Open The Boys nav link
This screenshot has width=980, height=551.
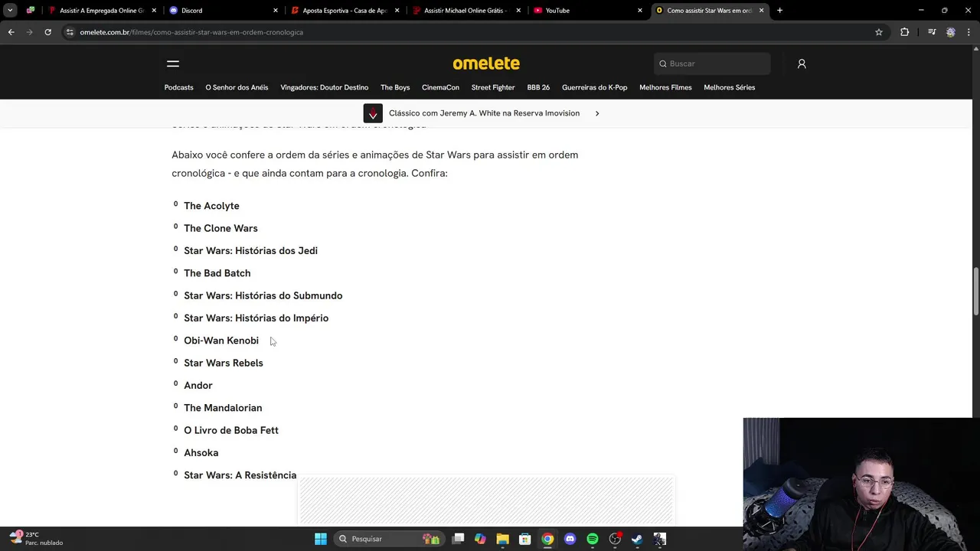pyautogui.click(x=395, y=87)
